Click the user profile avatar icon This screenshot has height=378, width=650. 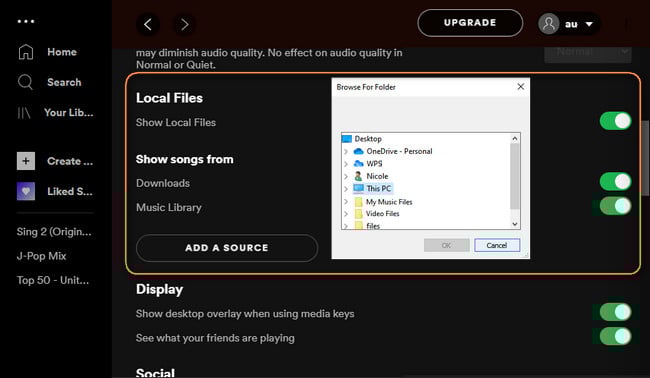pyautogui.click(x=548, y=24)
